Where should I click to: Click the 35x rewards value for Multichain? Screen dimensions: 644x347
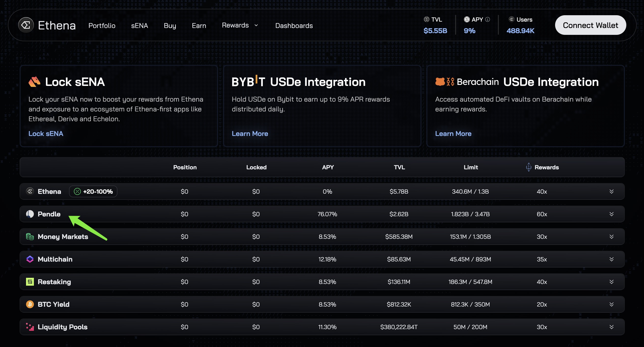tap(542, 259)
